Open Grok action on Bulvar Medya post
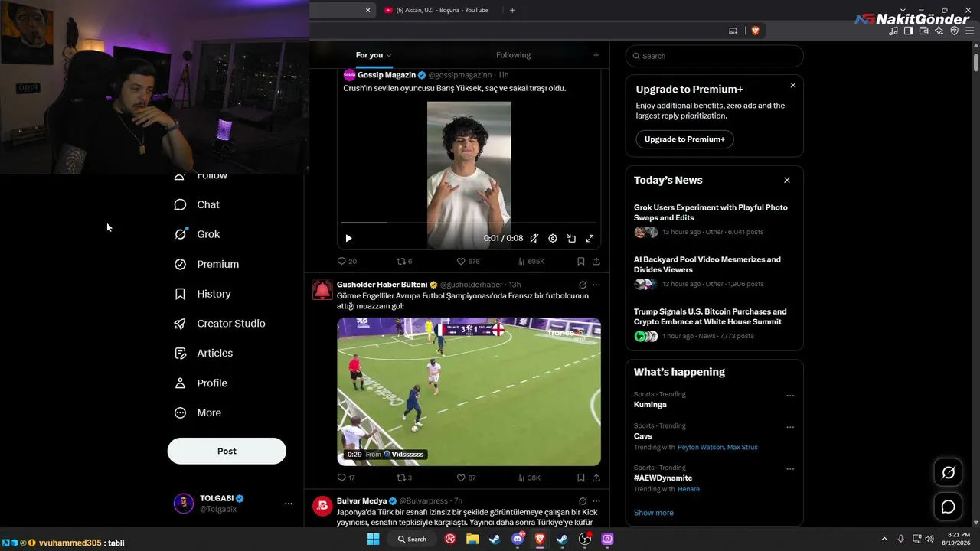Screen dimensions: 980x551 583,501
